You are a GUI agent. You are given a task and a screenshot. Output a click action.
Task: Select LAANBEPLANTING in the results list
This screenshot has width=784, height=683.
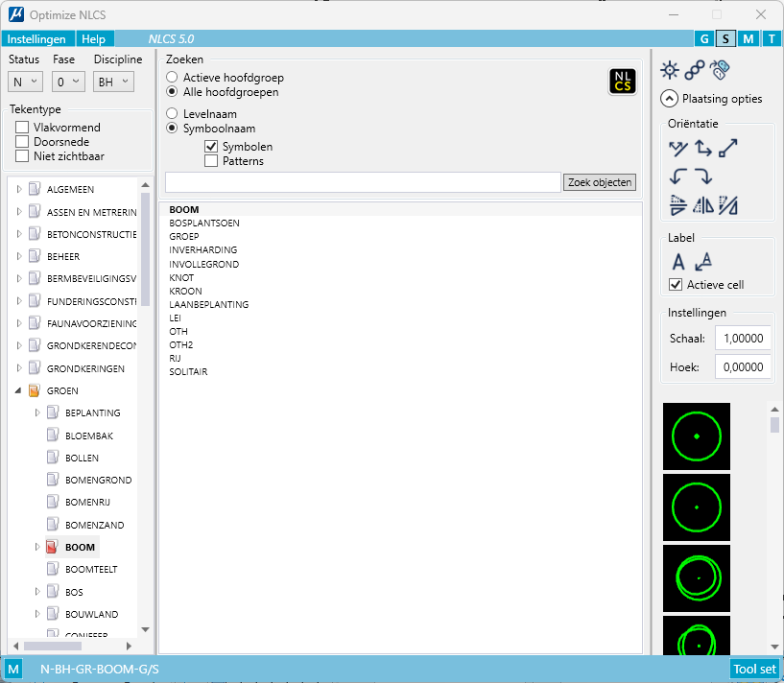209,304
